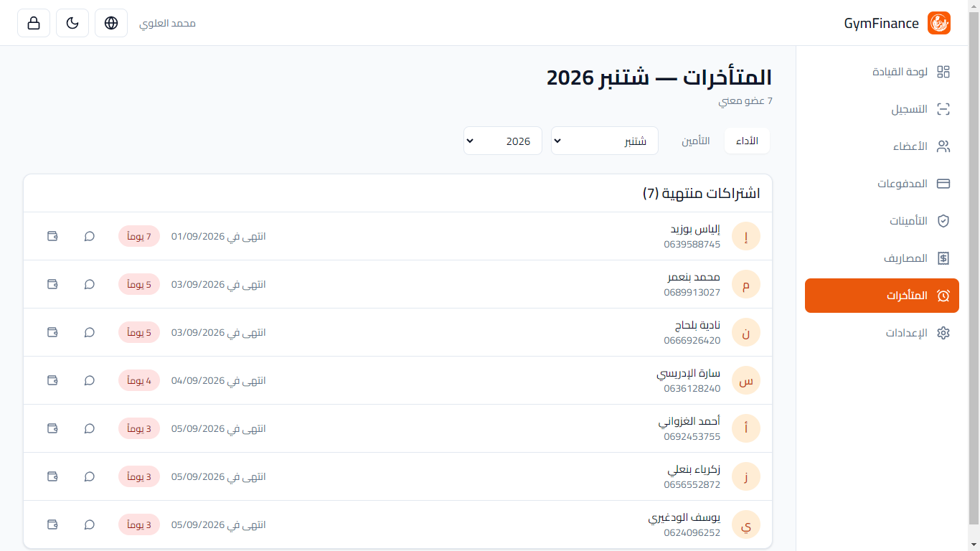Click phone number 0689913027
Viewport: 980px width, 551px height.
tap(692, 292)
